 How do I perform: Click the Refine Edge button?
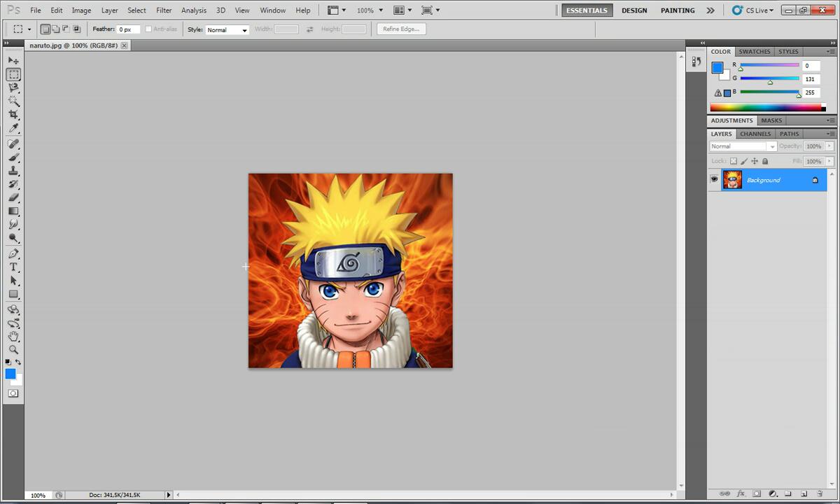coord(401,29)
